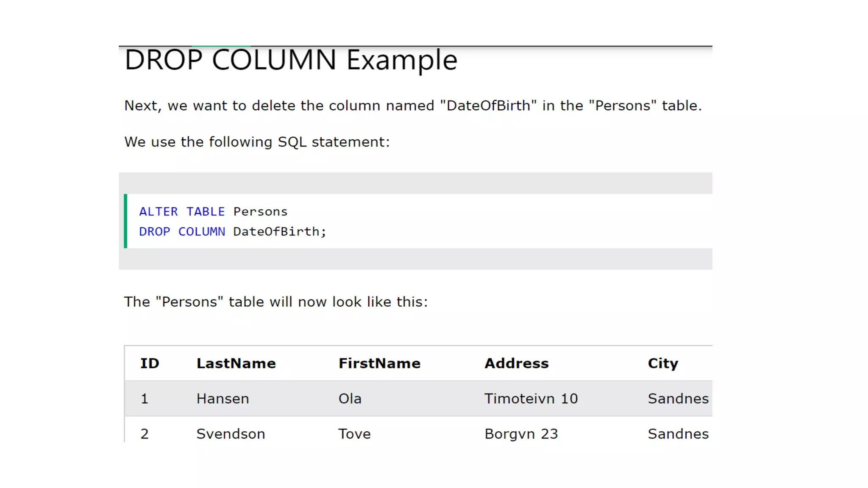Click the 'Borgvn 23' address cell

pos(521,434)
